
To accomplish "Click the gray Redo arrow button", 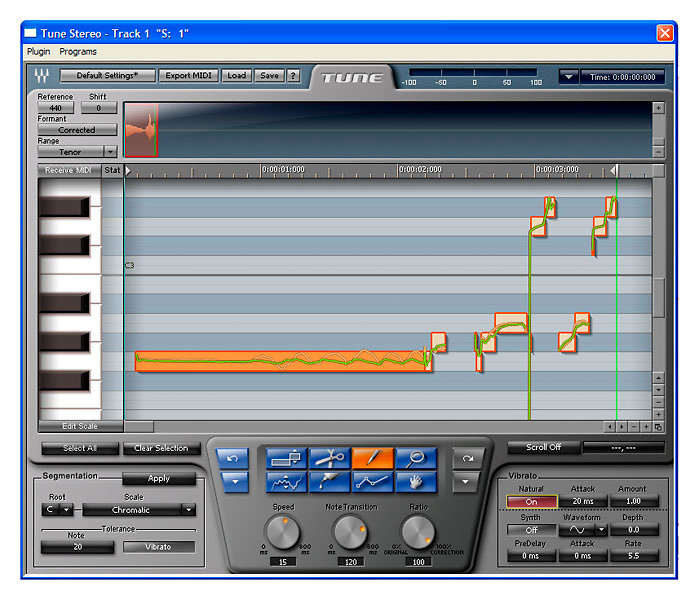I will click(466, 458).
